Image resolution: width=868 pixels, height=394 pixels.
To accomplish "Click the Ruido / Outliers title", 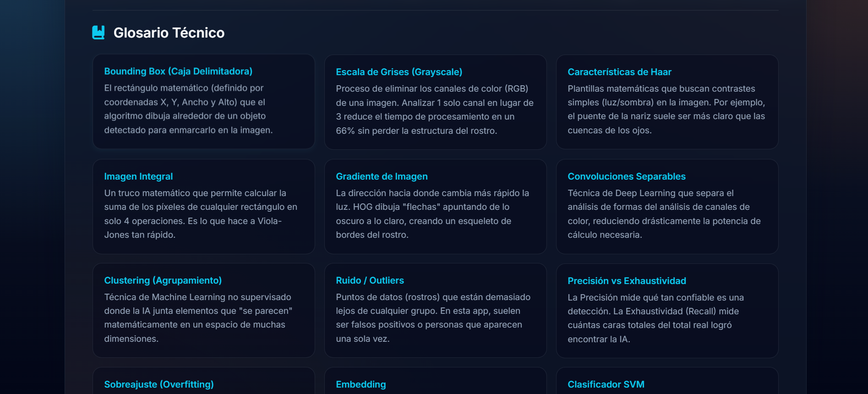I will point(370,280).
